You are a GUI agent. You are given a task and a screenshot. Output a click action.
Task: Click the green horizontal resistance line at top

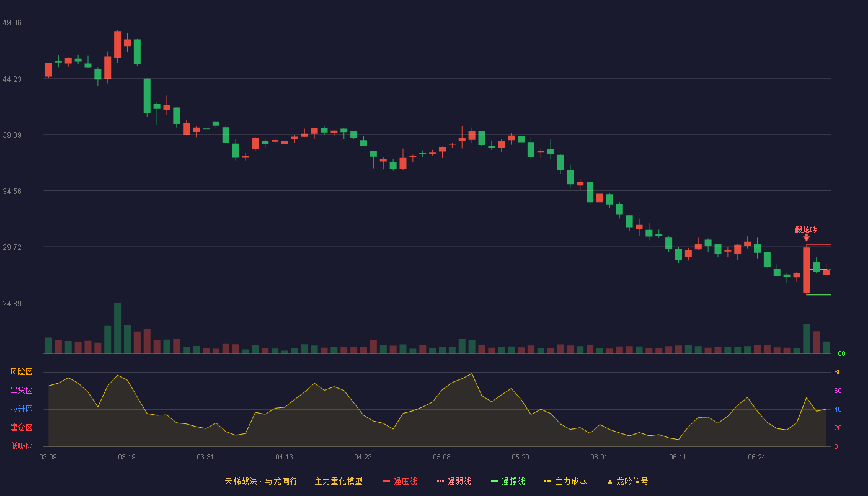click(422, 35)
